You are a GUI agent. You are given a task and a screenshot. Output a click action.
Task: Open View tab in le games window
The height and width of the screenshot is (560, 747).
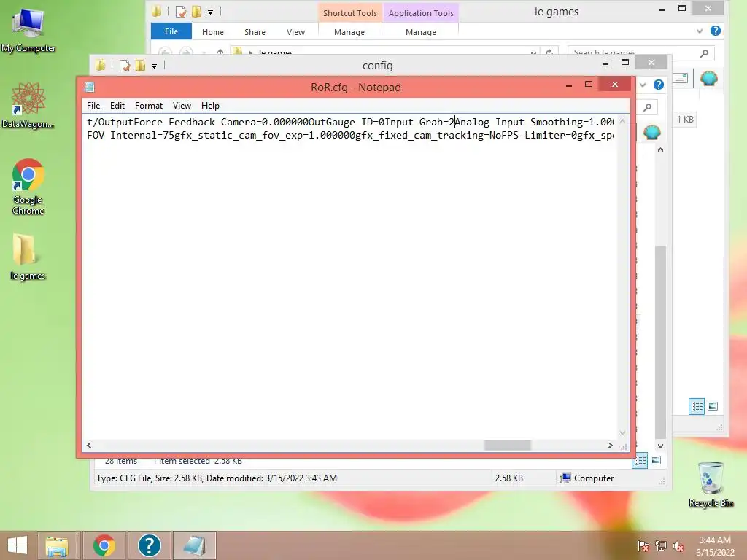coord(295,32)
